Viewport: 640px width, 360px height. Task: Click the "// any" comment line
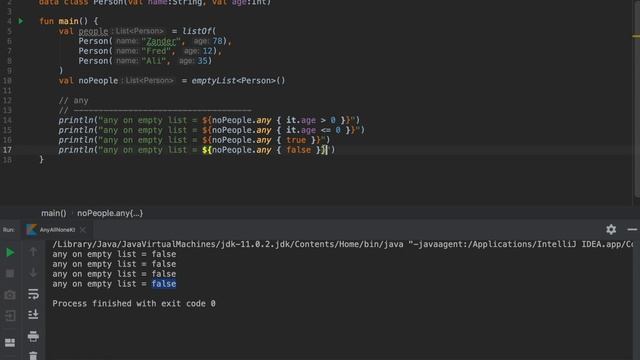click(73, 100)
